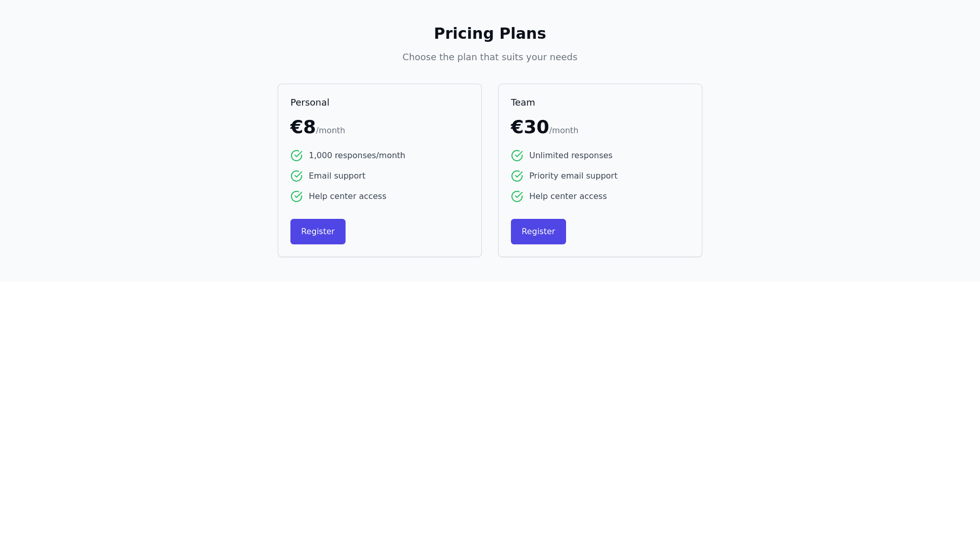Click the checkmark icon beside 1,000 responses/month
Screen dimensions: 980x551
click(297, 156)
